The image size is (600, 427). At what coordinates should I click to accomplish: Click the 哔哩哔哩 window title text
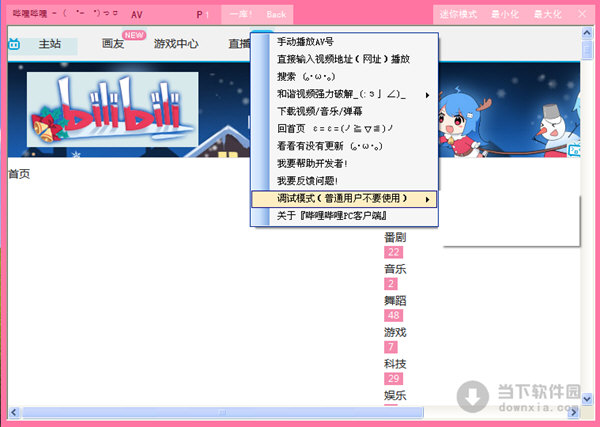click(x=30, y=14)
